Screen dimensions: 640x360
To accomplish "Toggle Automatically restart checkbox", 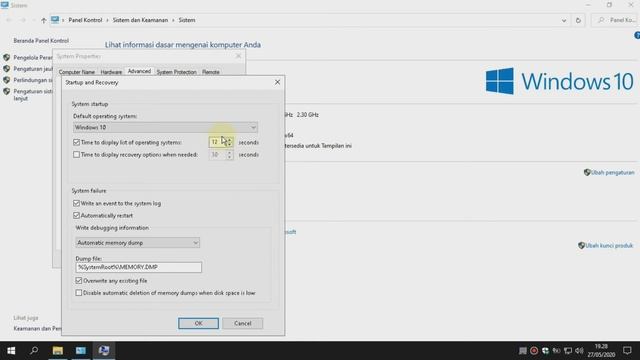I will 76,216.
